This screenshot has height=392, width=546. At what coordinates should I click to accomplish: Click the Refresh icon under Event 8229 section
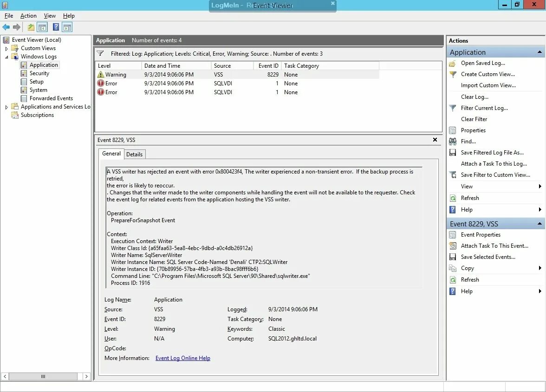point(453,280)
